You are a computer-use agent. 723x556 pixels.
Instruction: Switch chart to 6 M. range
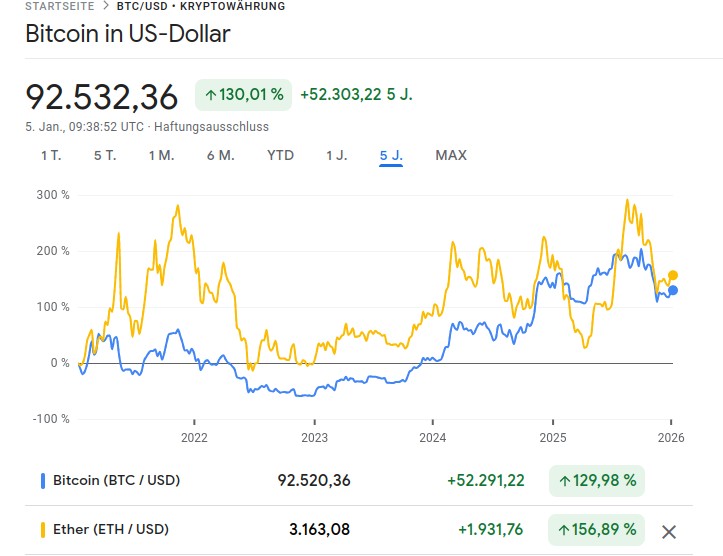point(220,155)
